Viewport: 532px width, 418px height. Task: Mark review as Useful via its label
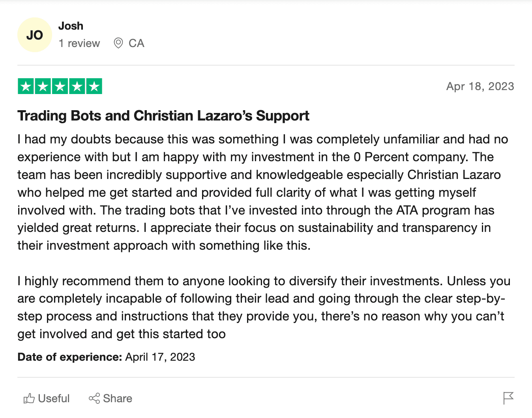(54, 398)
